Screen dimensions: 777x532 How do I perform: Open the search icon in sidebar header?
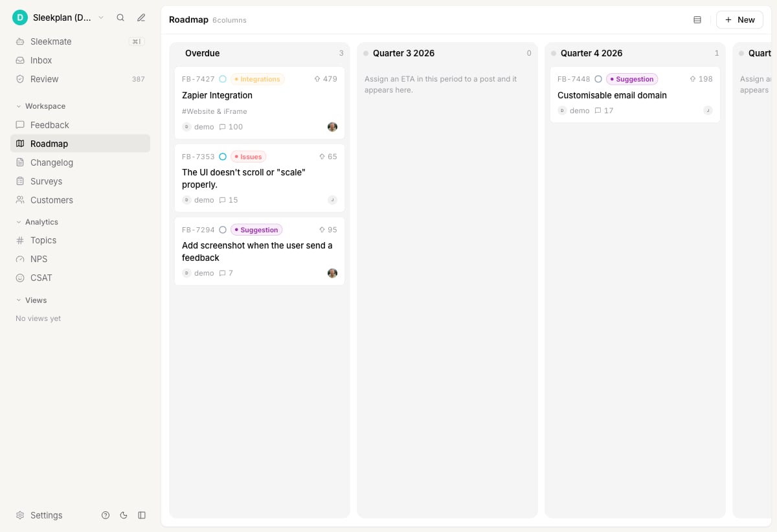[120, 18]
